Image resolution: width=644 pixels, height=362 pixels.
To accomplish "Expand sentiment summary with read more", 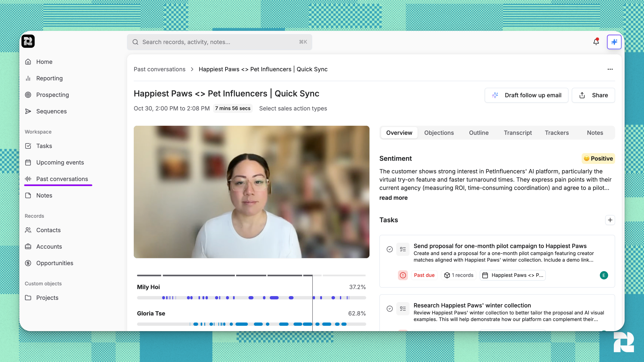I will pyautogui.click(x=393, y=198).
